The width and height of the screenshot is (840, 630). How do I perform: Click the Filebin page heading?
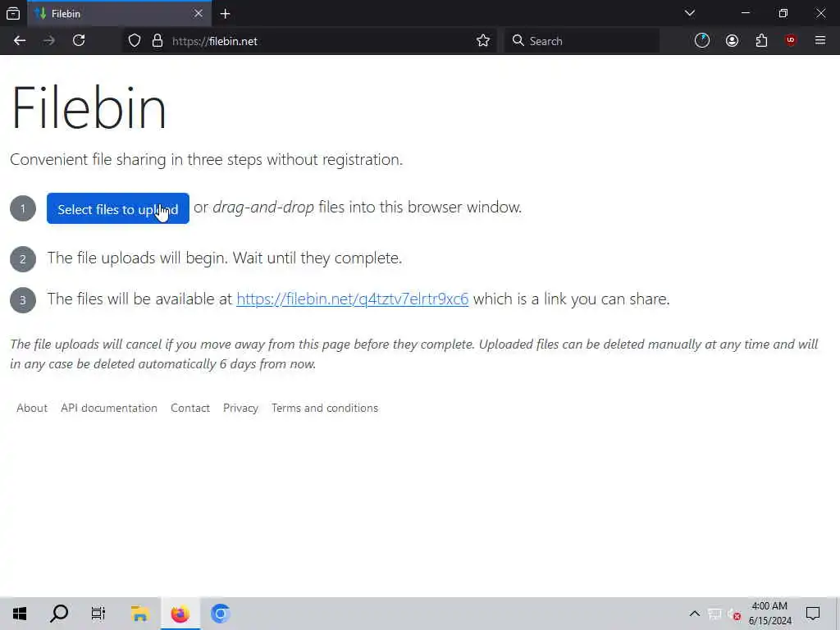coord(89,108)
